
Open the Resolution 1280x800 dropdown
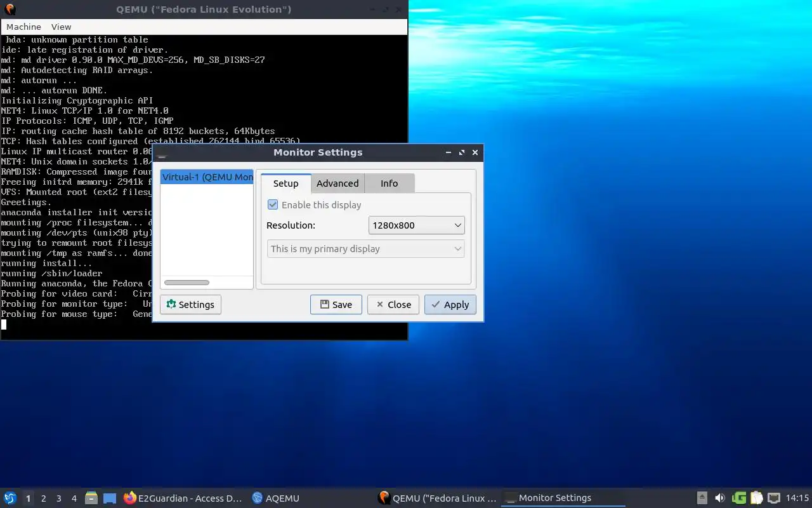416,225
